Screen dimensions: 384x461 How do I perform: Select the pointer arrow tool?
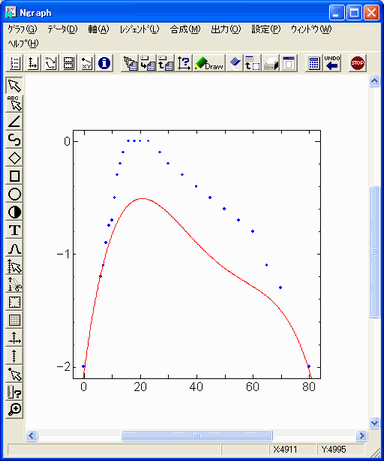(x=14, y=86)
